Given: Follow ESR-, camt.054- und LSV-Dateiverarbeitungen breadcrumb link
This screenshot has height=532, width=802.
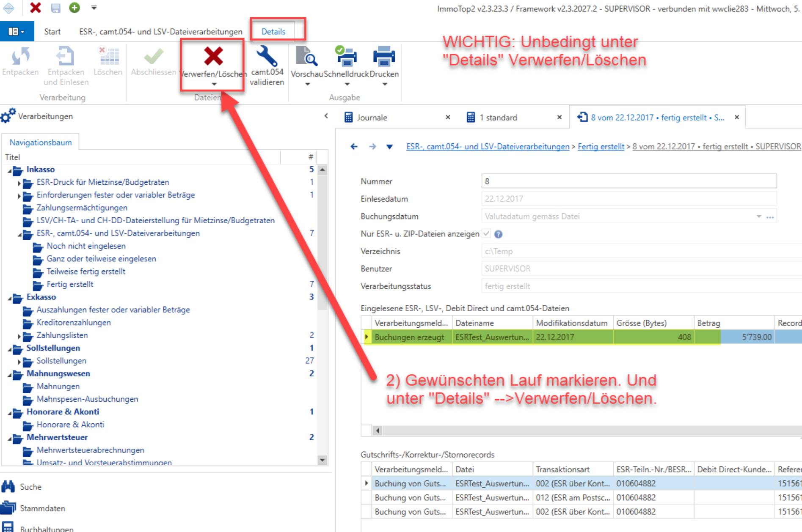Looking at the screenshot, I should (488, 147).
